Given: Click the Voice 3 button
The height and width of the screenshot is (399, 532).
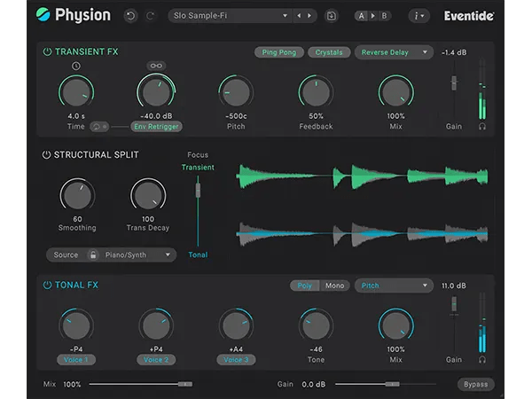Looking at the screenshot, I should coord(236,360).
